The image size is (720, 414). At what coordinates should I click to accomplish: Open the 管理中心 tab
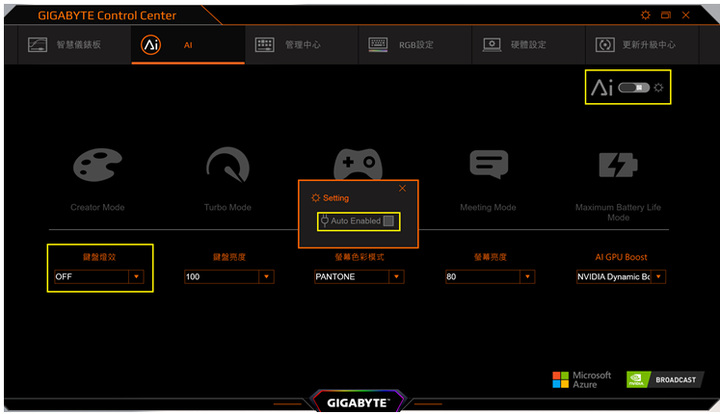[x=302, y=45]
